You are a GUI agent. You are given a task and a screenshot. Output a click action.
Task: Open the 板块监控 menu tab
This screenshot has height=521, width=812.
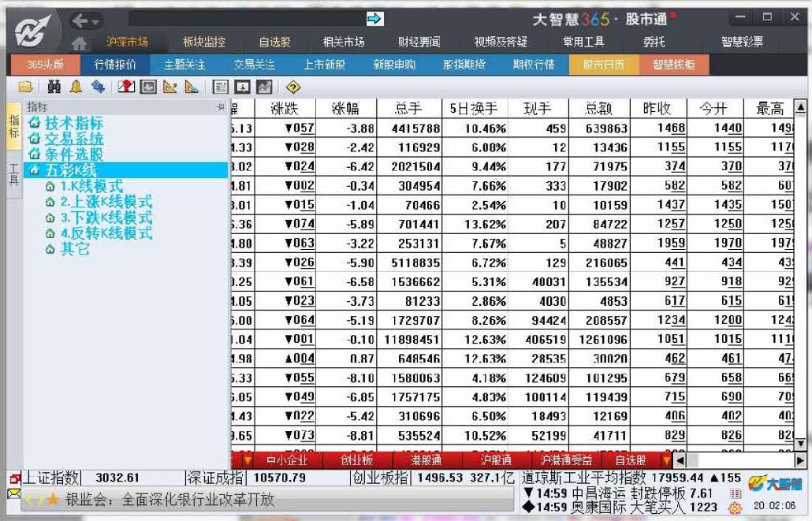[x=204, y=42]
